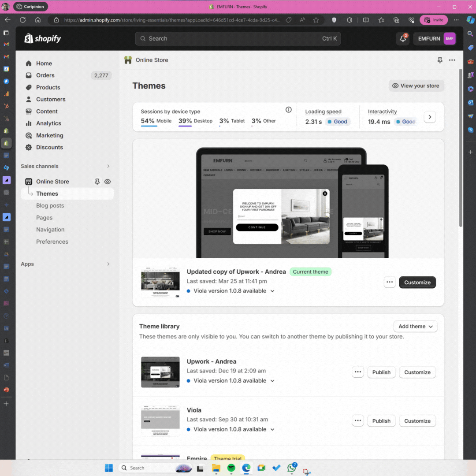Expand Apps section chevron
Screen dimensions: 476x476
click(108, 264)
